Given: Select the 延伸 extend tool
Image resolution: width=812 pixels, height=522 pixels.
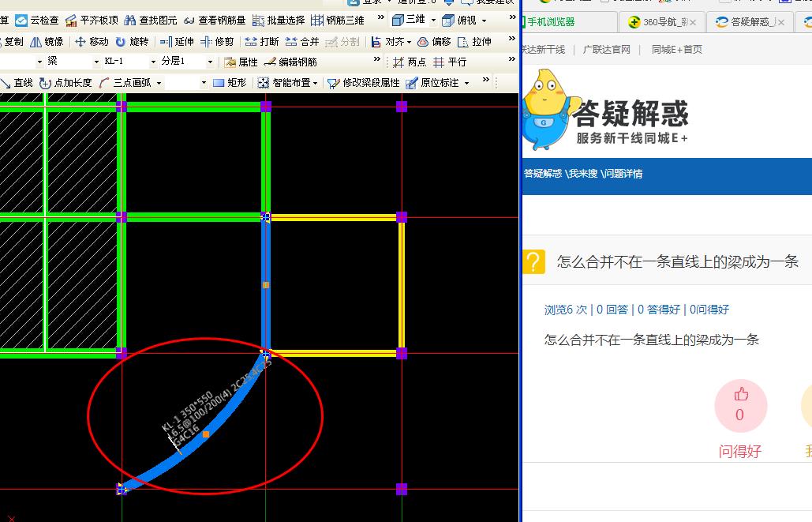Looking at the screenshot, I should (x=177, y=42).
